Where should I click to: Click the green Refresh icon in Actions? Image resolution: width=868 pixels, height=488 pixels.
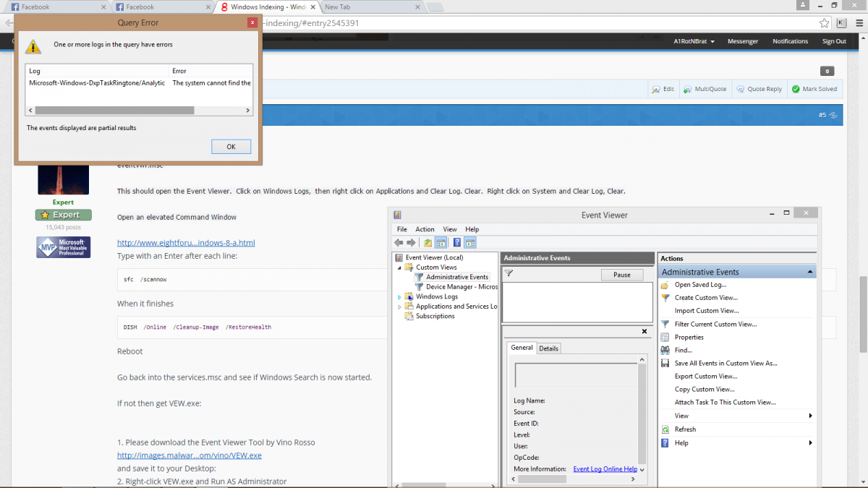(665, 429)
